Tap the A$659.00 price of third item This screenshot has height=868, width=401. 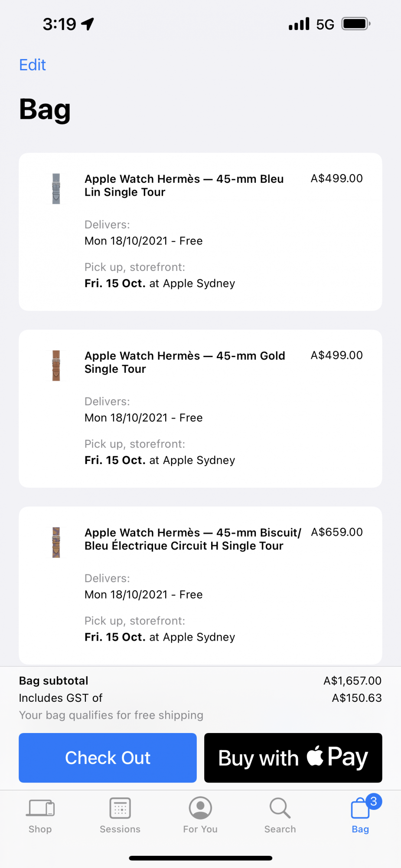pyautogui.click(x=337, y=532)
